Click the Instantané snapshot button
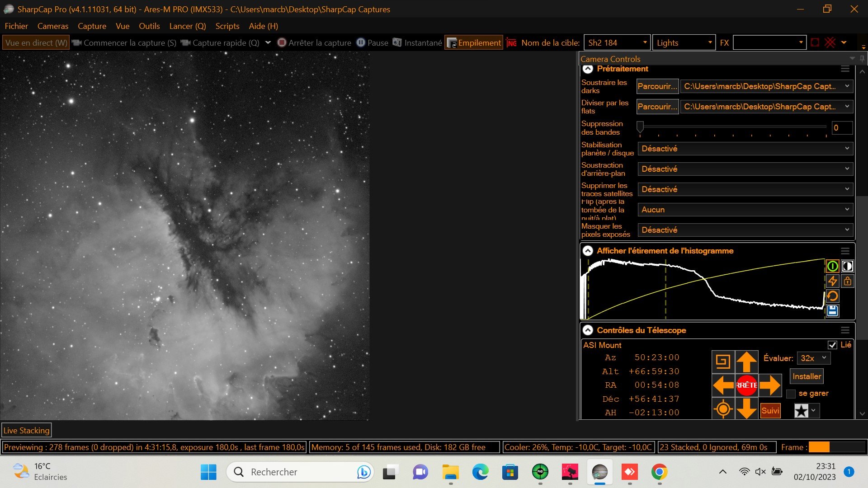Viewport: 868px width, 488px height. [x=417, y=43]
